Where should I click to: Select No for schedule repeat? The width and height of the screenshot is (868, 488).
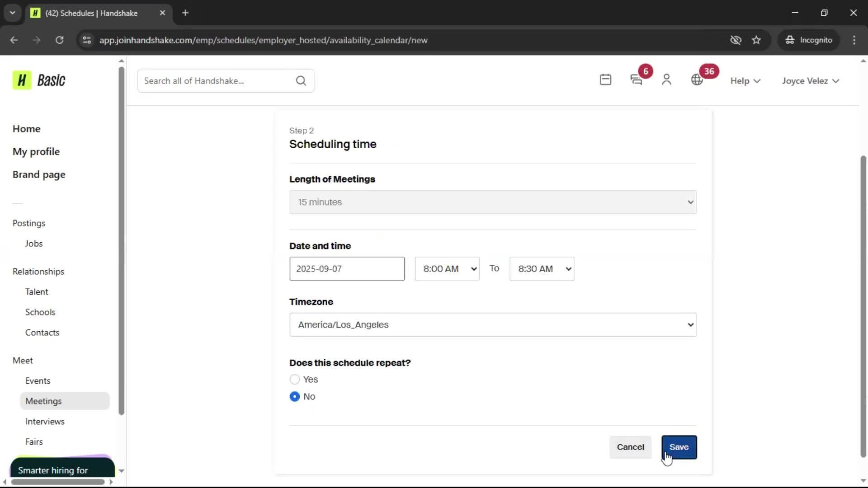pos(295,397)
